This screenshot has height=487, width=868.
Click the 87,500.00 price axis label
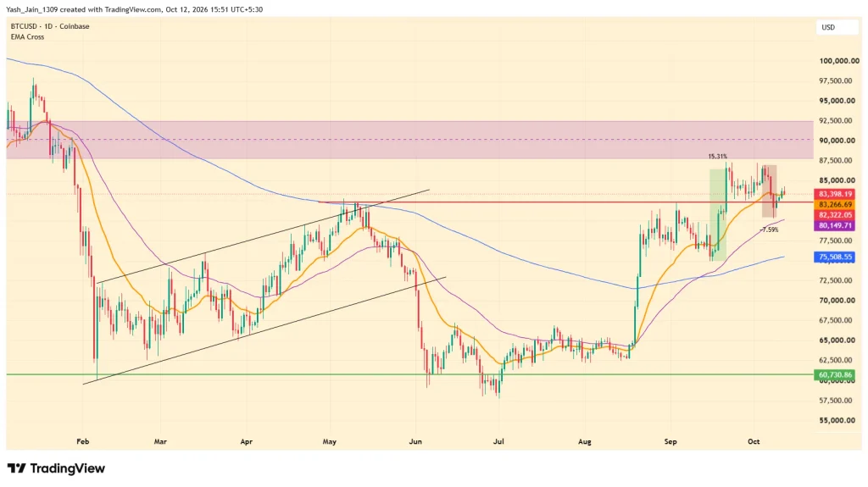(x=837, y=160)
